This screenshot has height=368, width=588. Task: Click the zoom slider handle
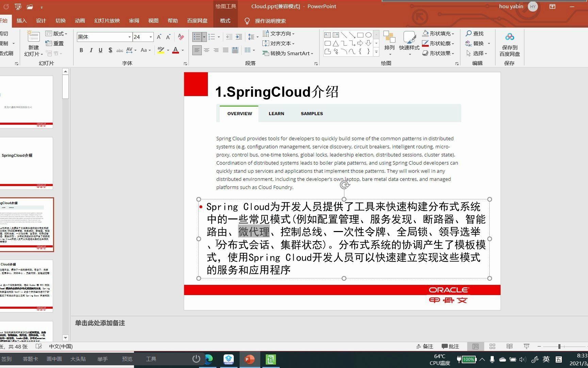click(559, 347)
